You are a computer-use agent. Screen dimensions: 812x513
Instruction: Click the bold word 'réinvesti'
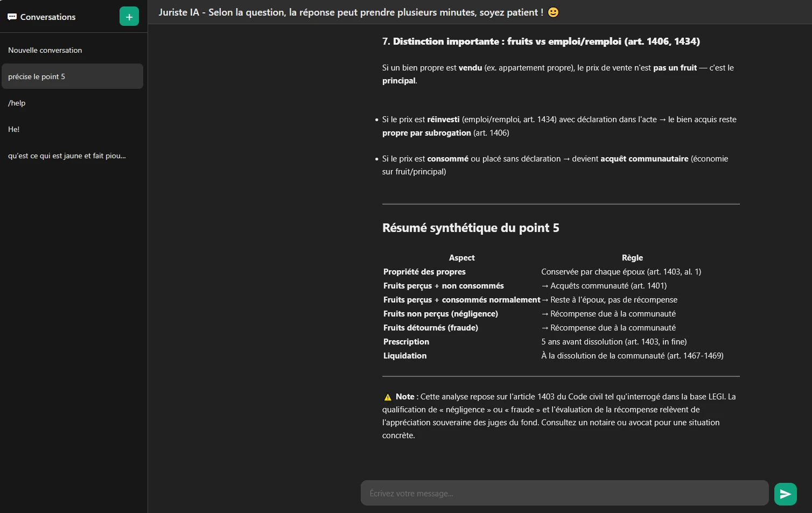[443, 120]
